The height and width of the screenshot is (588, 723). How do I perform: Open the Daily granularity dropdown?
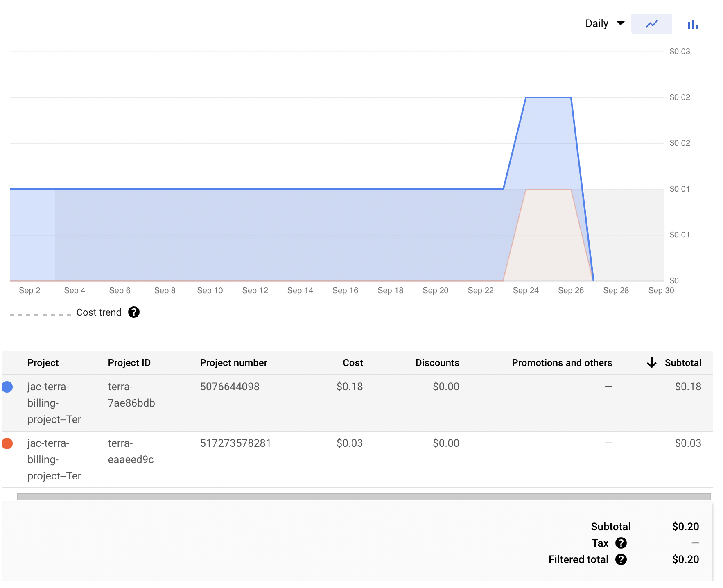605,23
